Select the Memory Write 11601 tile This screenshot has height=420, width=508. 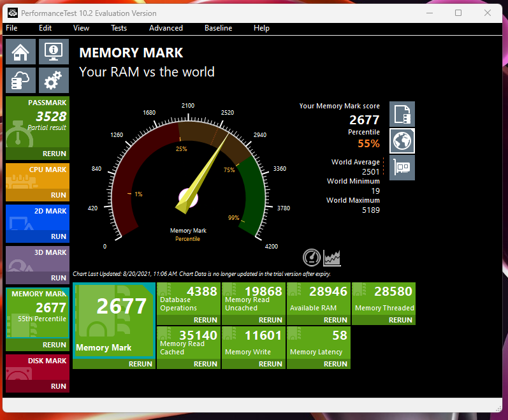(254, 343)
